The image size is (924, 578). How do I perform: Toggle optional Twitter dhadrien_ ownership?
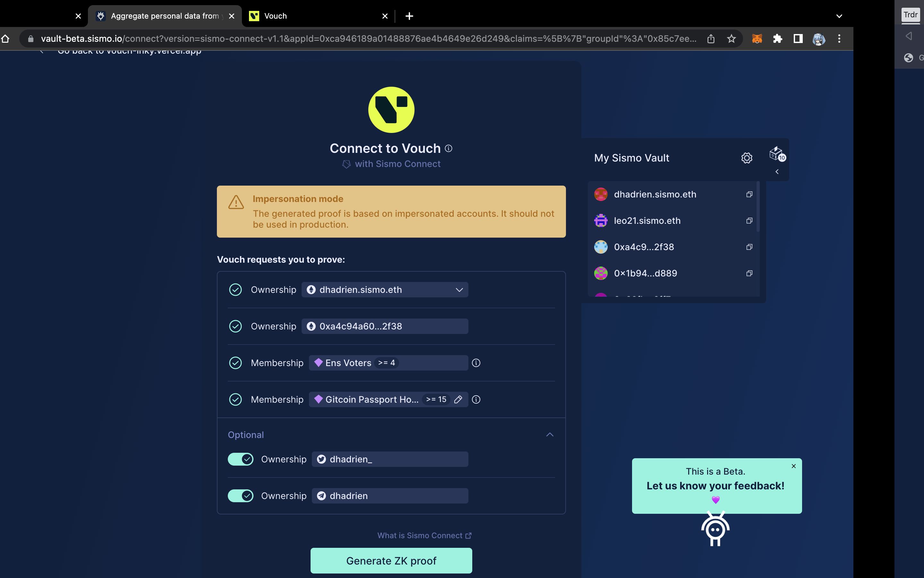[241, 459]
